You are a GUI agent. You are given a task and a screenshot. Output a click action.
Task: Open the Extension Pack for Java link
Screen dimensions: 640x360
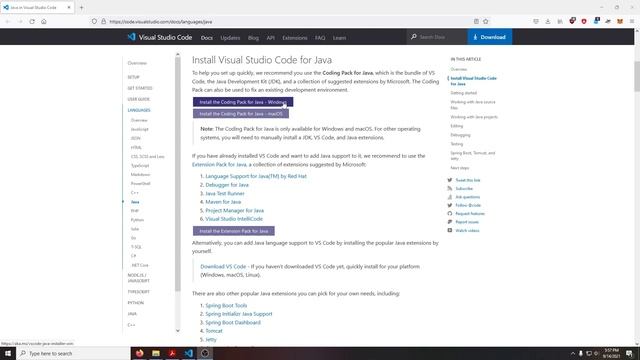pyautogui.click(x=219, y=164)
